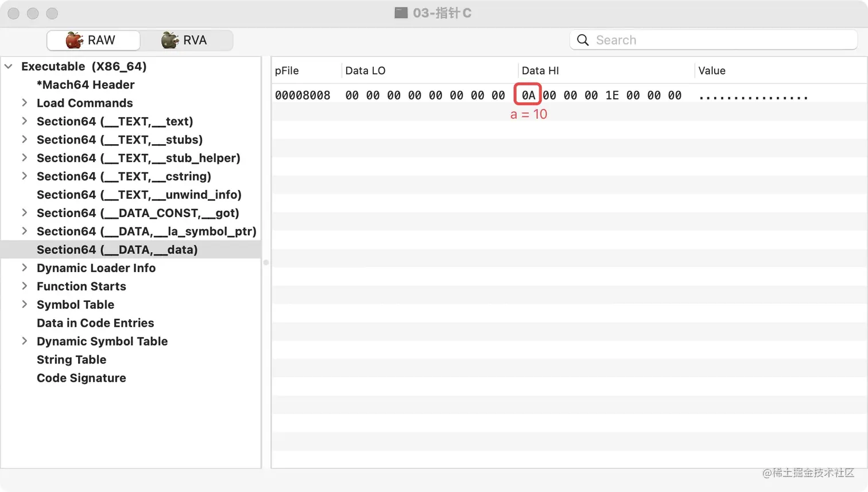Select Function Starts item
The height and width of the screenshot is (492, 868).
(82, 286)
